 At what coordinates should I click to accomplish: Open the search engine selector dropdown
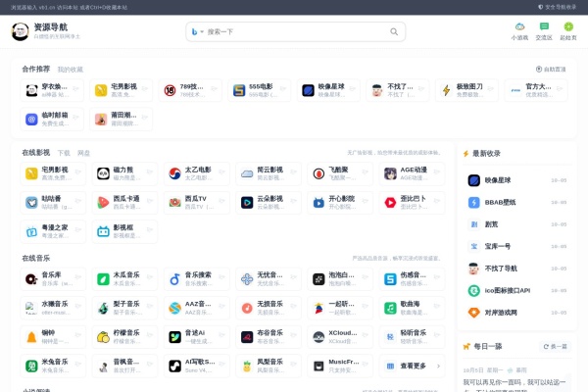(x=197, y=32)
